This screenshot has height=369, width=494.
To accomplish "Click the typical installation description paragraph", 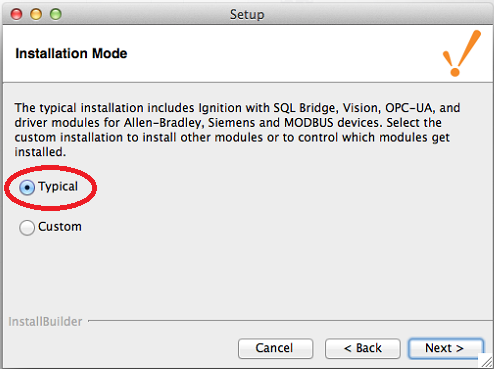I will pos(237,130).
